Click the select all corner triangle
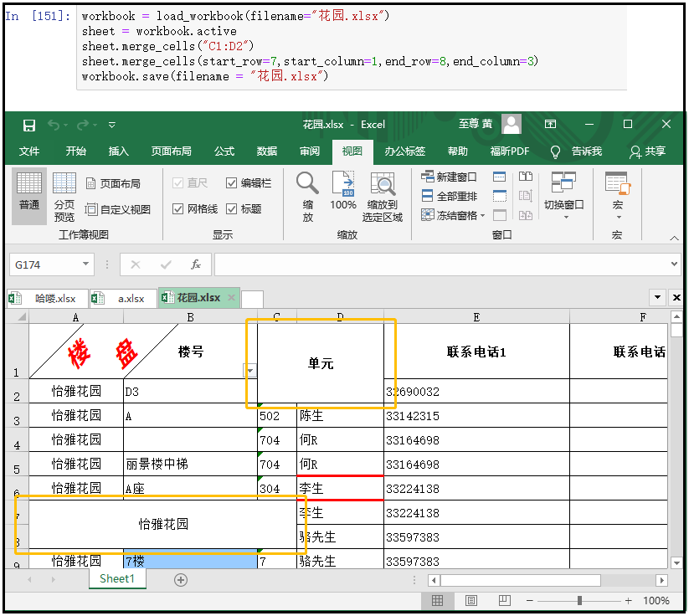Viewport: 689px width, 616px height. 22,316
